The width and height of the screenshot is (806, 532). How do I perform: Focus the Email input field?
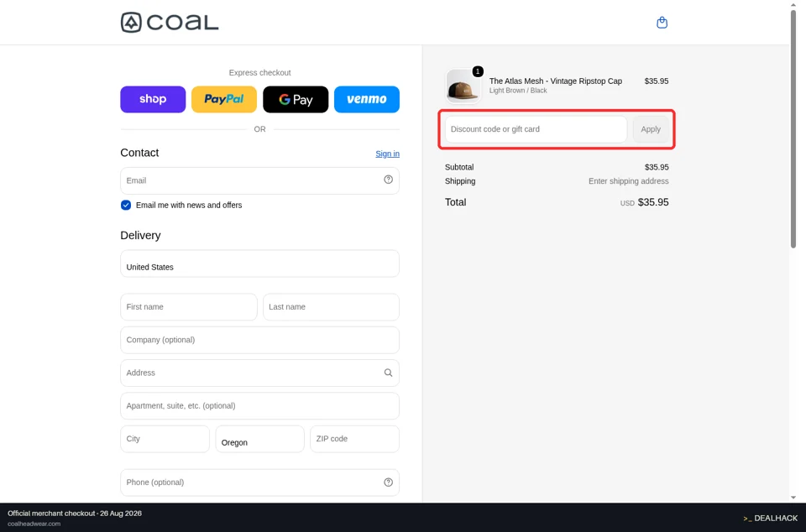[x=259, y=180]
